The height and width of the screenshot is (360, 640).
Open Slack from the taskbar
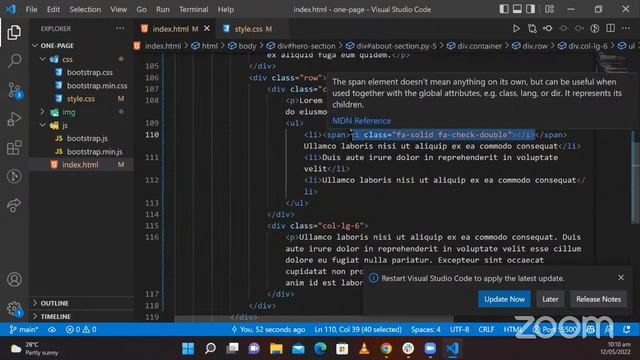(x=408, y=349)
